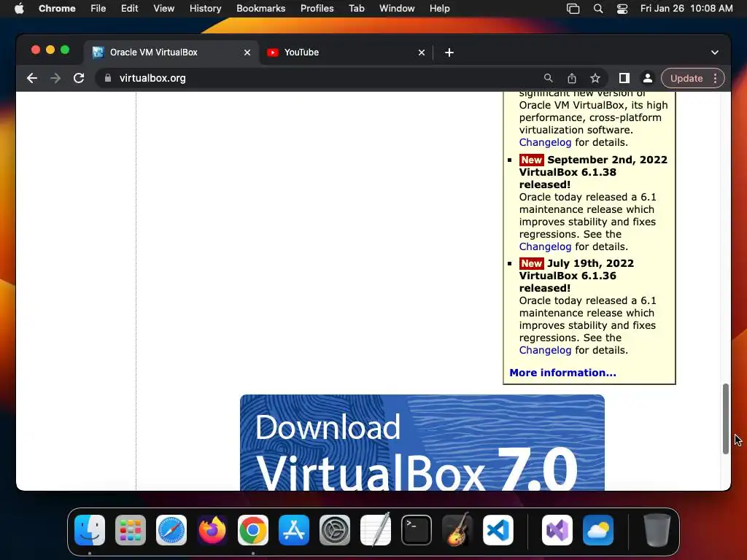This screenshot has height=560, width=747.
Task: Open the Chrome application menu
Action: 57,9
